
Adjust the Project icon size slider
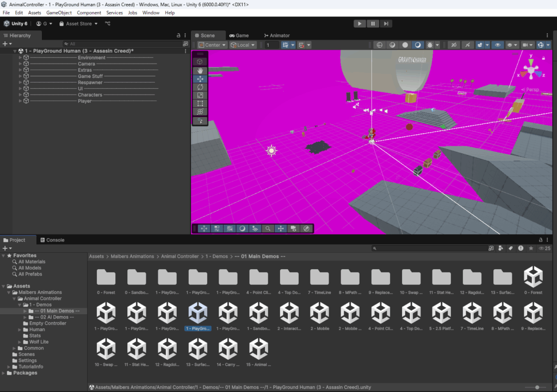click(537, 387)
